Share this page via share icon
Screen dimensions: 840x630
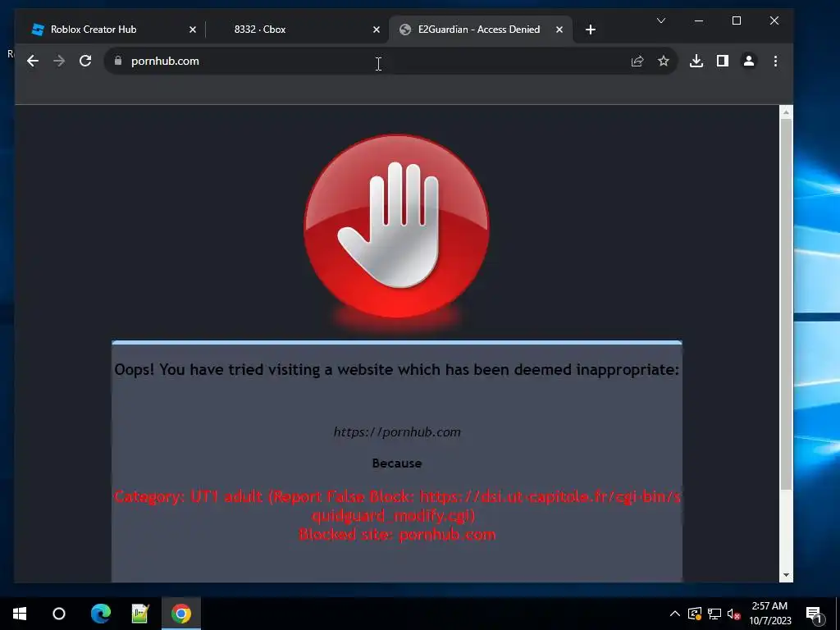click(637, 61)
